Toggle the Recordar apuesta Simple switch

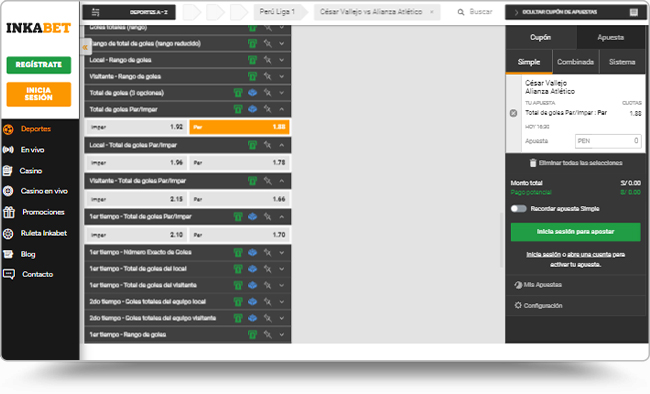point(519,209)
